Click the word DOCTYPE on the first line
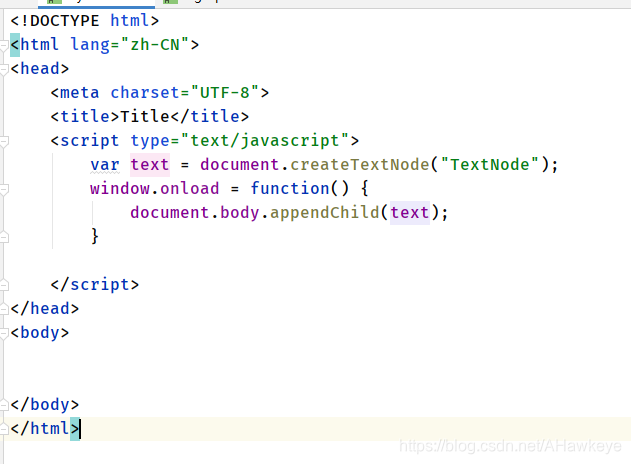This screenshot has width=631, height=464. click(64, 21)
